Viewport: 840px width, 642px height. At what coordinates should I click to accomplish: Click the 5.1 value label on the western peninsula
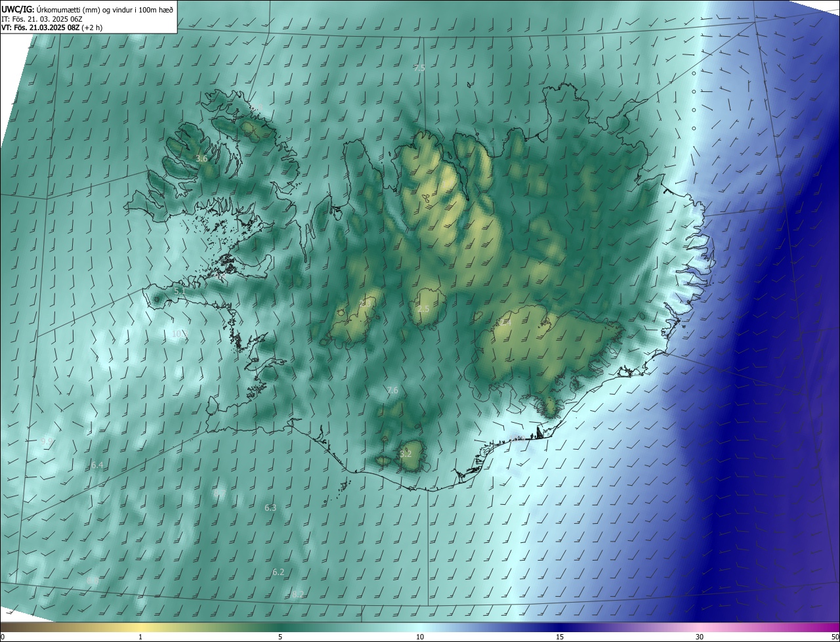coord(180,291)
